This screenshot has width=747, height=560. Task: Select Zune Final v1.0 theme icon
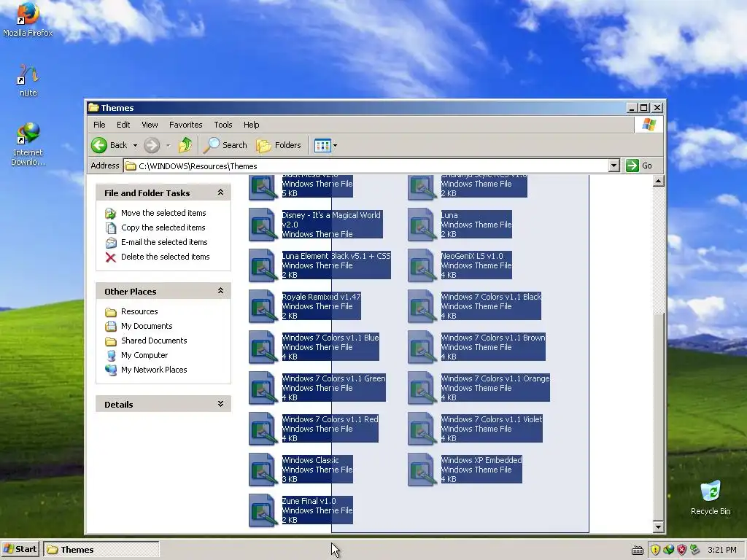point(263,510)
